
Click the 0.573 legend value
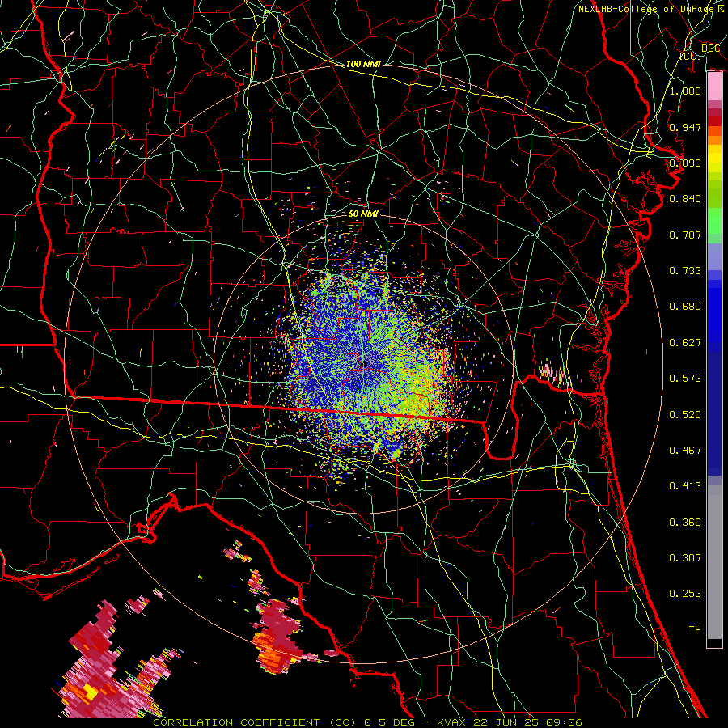pos(685,379)
